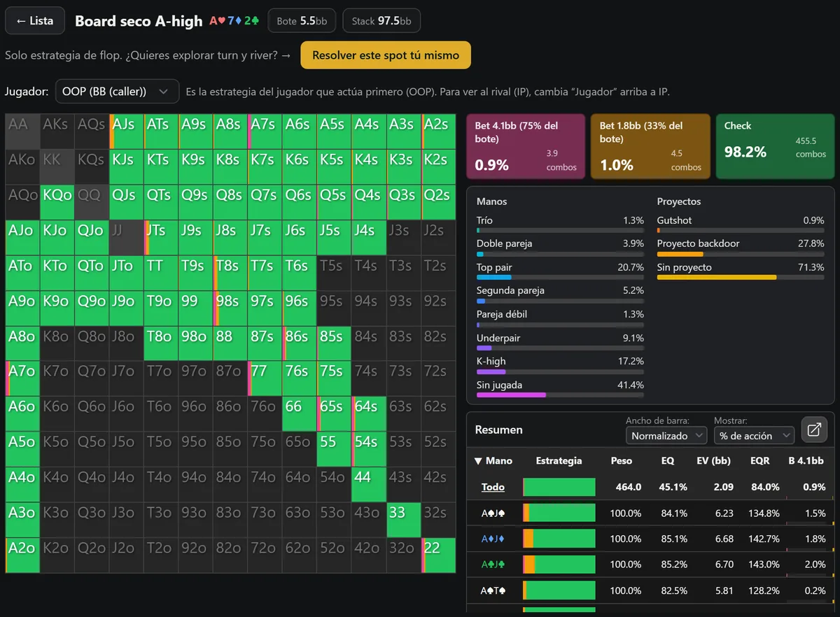Select the A♣J♣ summary row
Image resolution: width=840 pixels, height=617 pixels.
(x=650, y=565)
